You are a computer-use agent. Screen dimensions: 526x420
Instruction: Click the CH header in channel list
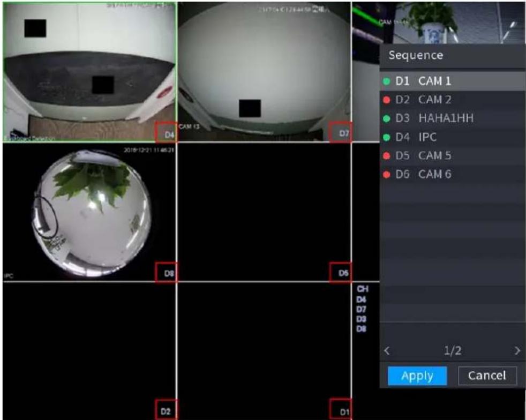[x=362, y=289]
